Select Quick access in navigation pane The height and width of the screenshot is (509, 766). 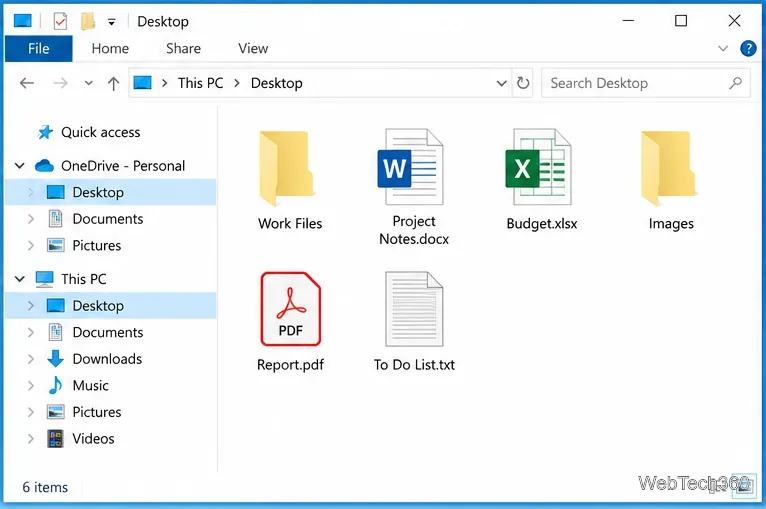(101, 132)
